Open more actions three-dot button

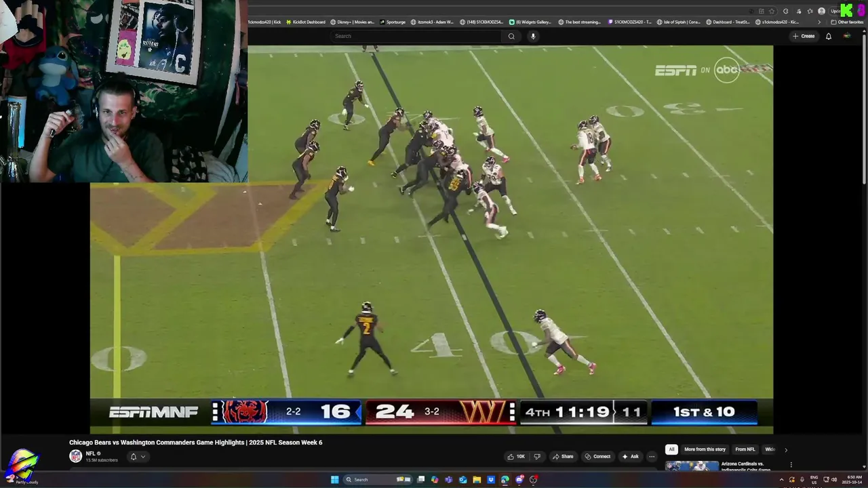(x=652, y=456)
